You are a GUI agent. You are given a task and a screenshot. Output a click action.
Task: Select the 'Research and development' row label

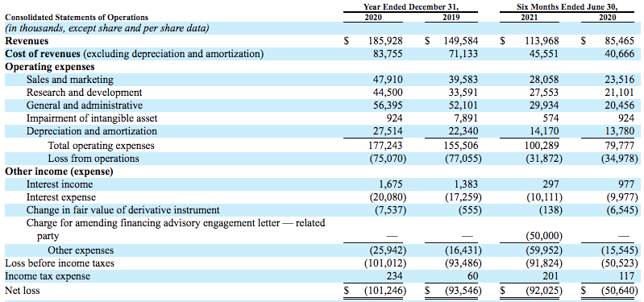84,93
